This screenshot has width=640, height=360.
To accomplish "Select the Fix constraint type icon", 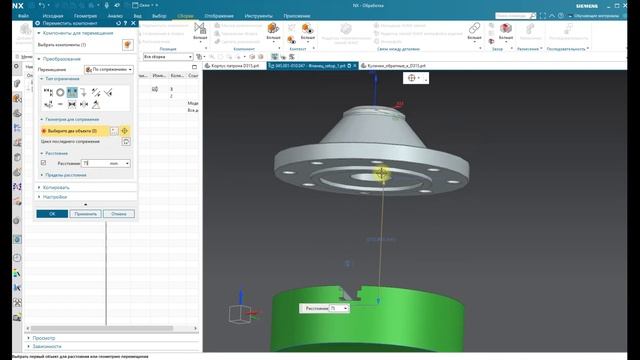I will (x=83, y=92).
